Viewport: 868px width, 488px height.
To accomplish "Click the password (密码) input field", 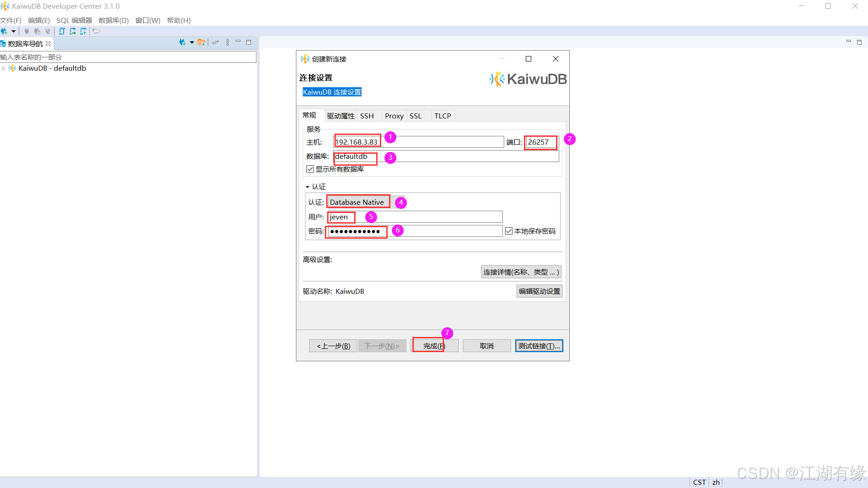I will [415, 231].
